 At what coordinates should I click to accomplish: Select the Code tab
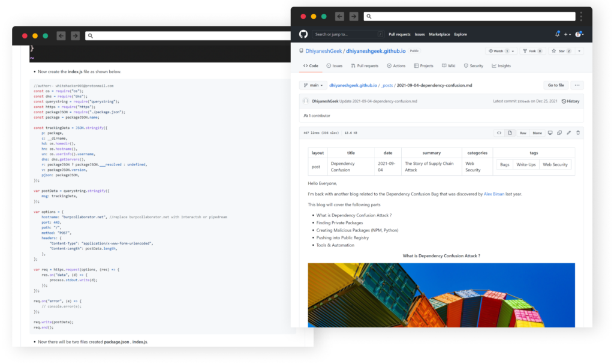click(311, 66)
